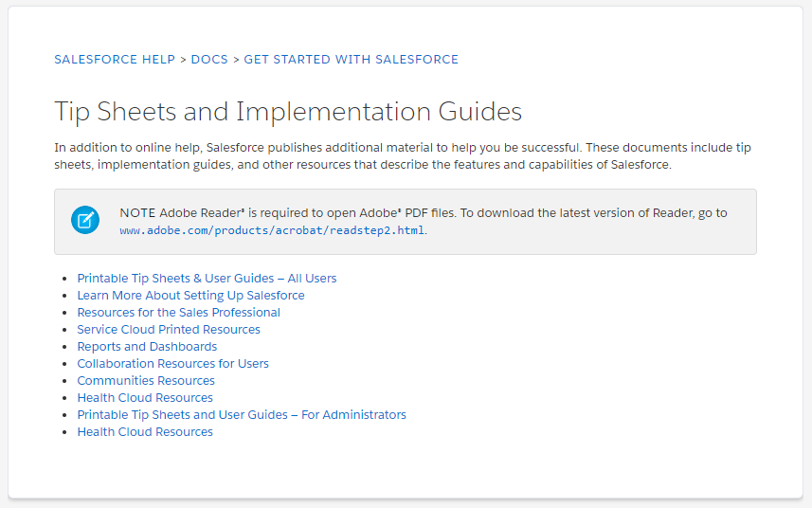Open Collaboration Resources for Users link
Screen dimensions: 812x508
173,364
